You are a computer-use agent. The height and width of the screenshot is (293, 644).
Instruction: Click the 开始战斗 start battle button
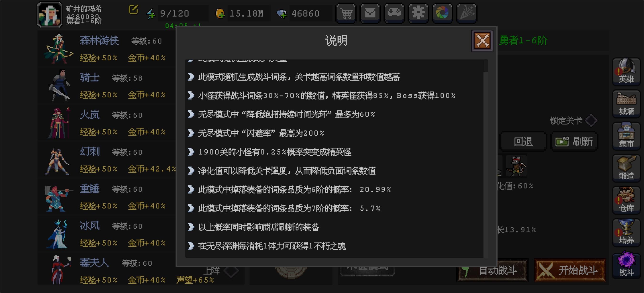[x=570, y=270]
